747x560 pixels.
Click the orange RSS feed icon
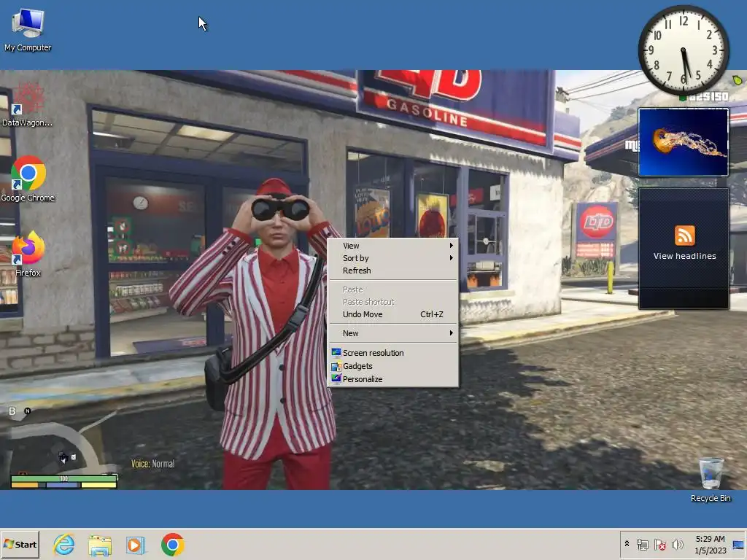click(684, 236)
